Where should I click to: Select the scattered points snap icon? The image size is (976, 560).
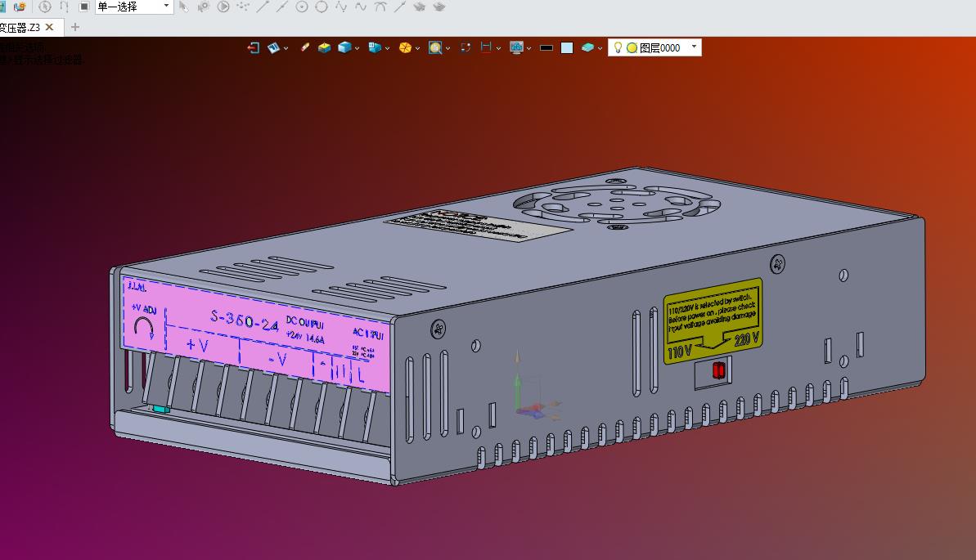coord(243,7)
